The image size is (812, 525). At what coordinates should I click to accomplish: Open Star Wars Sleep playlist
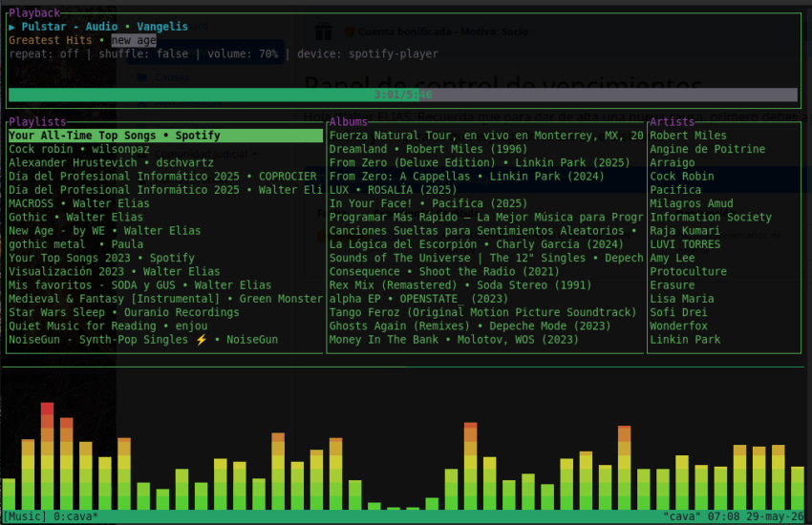(124, 312)
